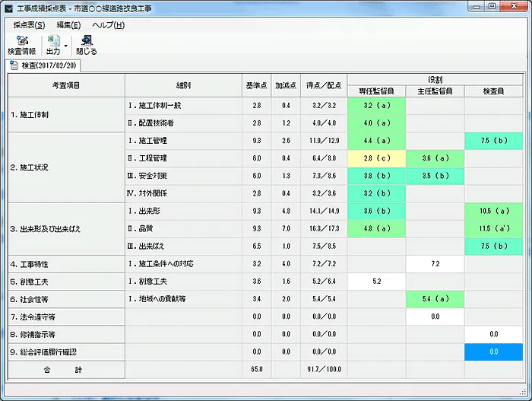This screenshot has width=532, height=401.
Task: Open the 編集(E) menu
Action: pos(68,25)
